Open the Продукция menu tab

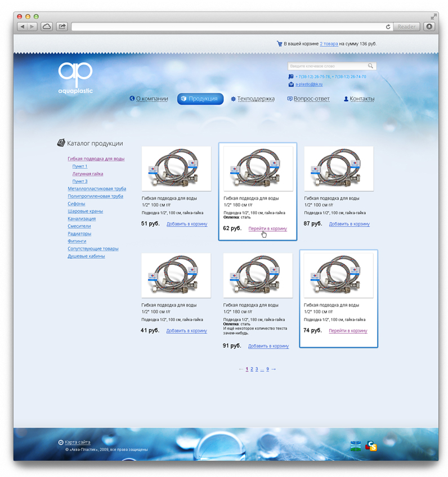point(200,99)
